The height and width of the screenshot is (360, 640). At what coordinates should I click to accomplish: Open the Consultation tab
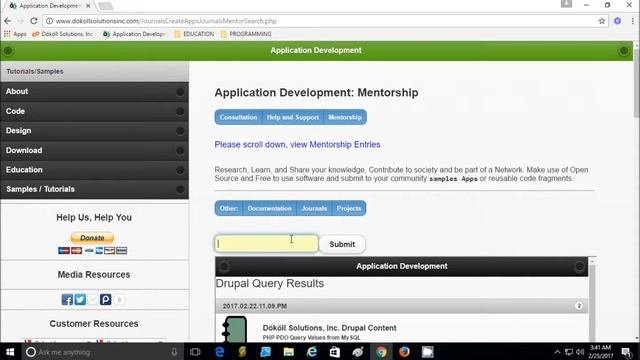[238, 117]
